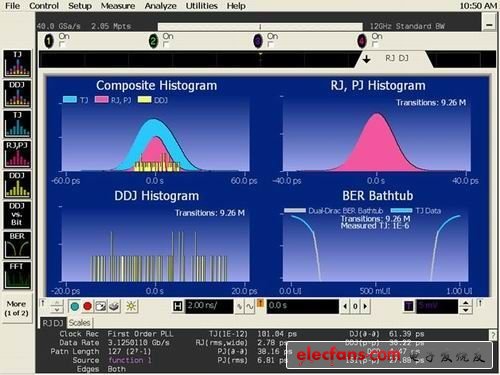Show the BER bathtub sidebar icon
The image size is (500, 375).
coord(17,245)
